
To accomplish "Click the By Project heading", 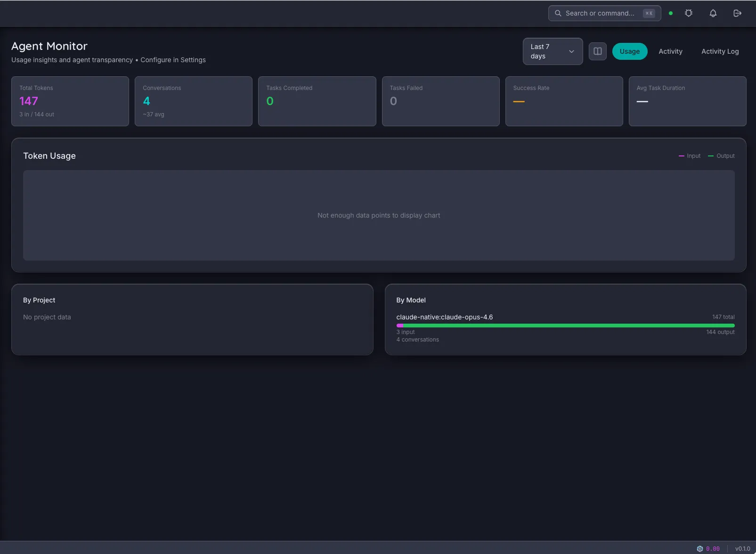I will [39, 300].
